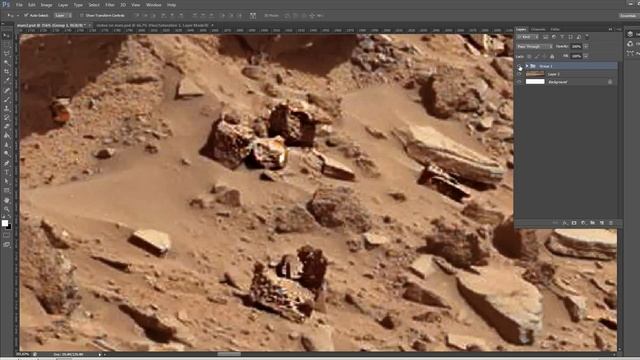The width and height of the screenshot is (640, 360).
Task: Toggle lock transparent pixels button
Action: pos(529,56)
